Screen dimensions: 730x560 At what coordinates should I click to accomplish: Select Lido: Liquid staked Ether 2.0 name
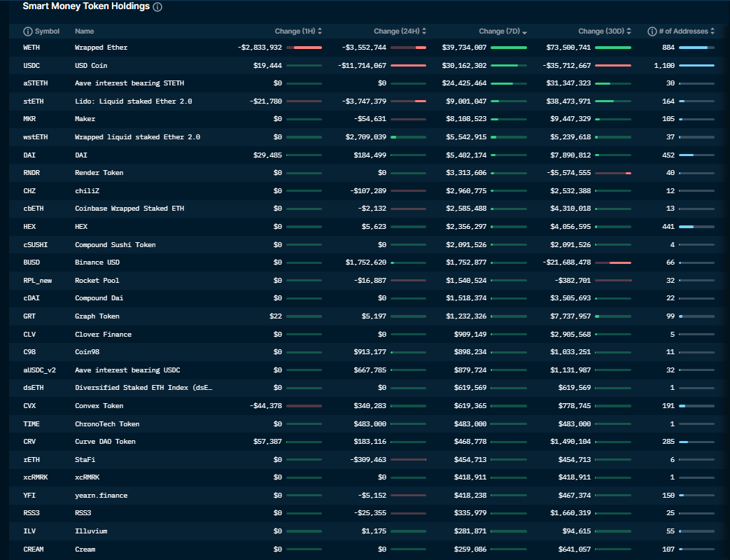pos(134,101)
